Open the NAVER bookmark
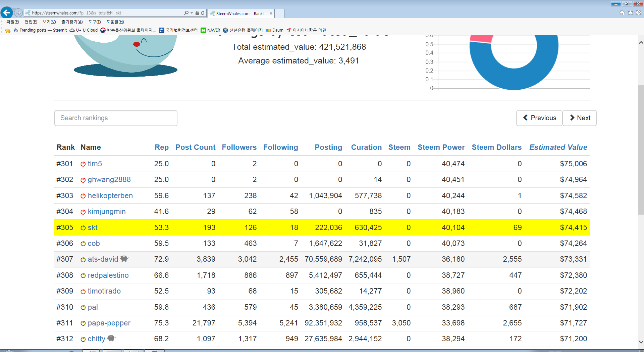The height and width of the screenshot is (352, 644). (x=210, y=30)
